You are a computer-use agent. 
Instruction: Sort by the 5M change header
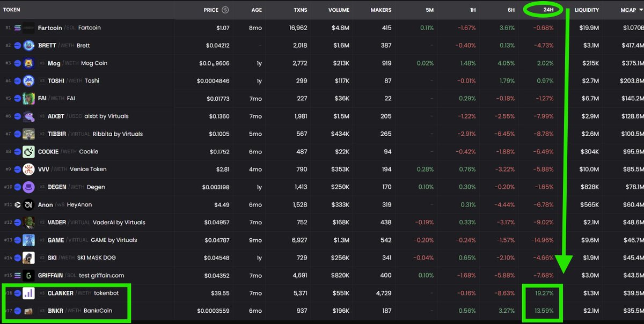[x=430, y=10]
